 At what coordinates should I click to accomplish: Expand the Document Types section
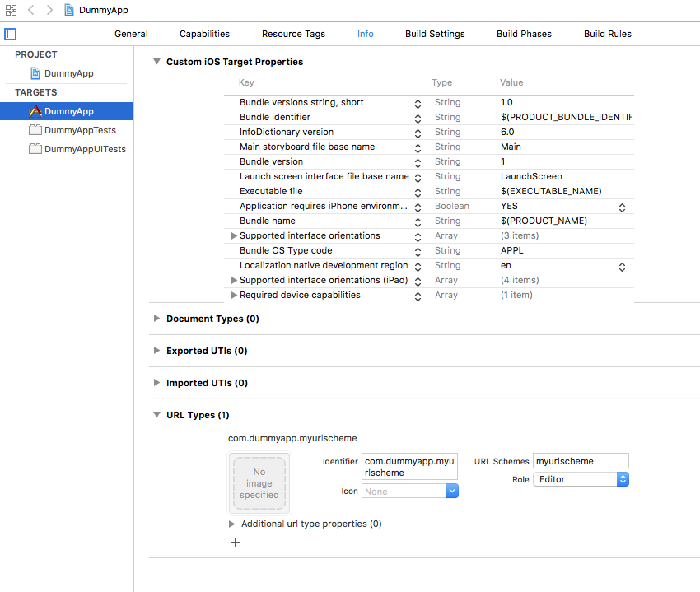coord(156,319)
